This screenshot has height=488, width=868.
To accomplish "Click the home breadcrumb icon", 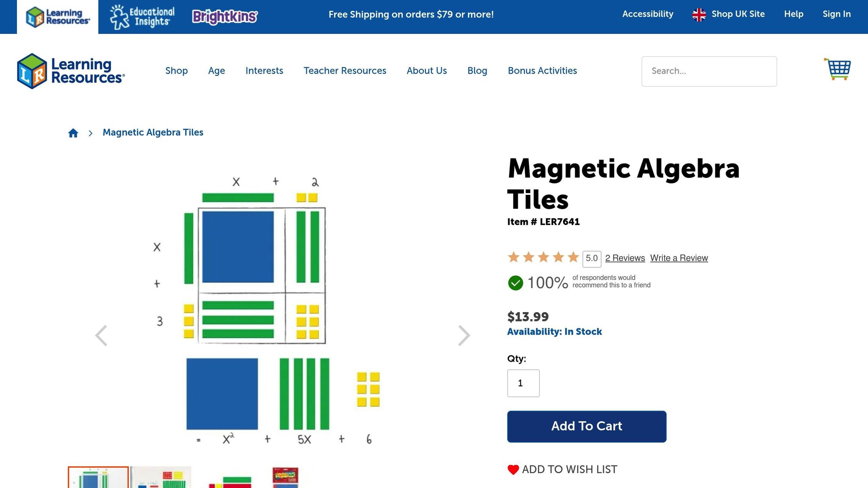I will point(73,133).
